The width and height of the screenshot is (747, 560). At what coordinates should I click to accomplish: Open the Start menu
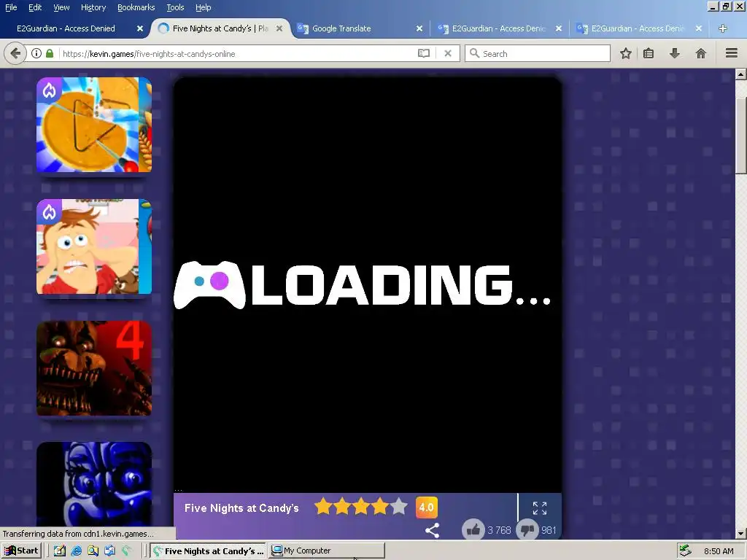pos(21,551)
